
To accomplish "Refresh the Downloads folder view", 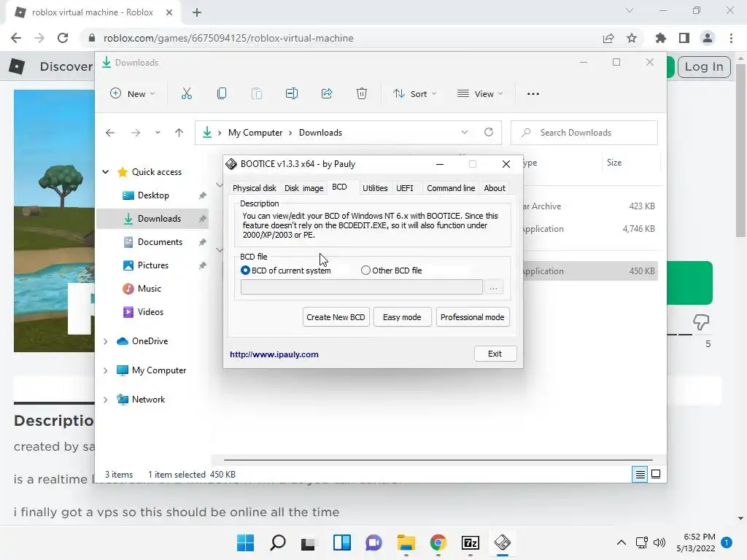I will (489, 133).
